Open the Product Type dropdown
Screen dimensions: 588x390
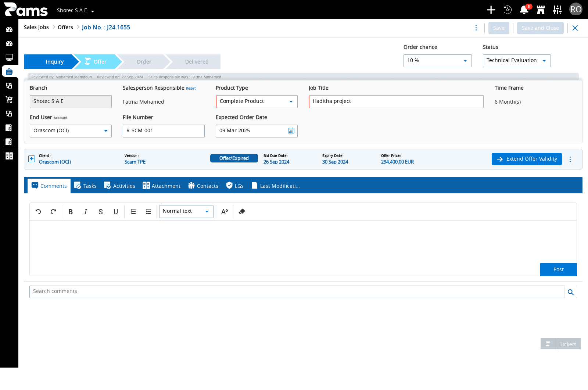click(x=257, y=101)
